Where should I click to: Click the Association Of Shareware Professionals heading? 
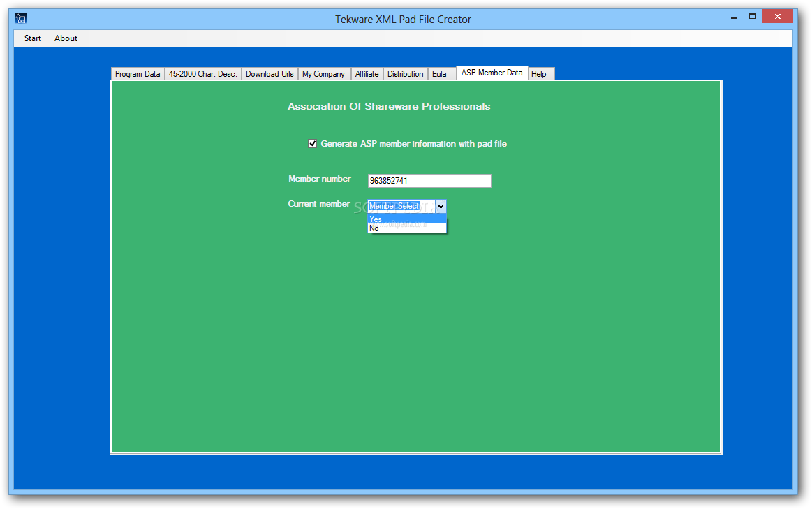click(x=389, y=106)
